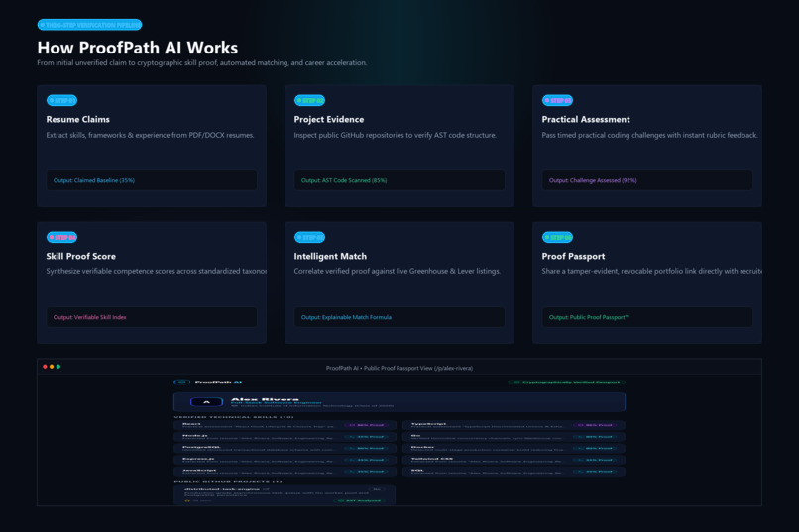Click the Public Proof Passport View window title

(399, 368)
